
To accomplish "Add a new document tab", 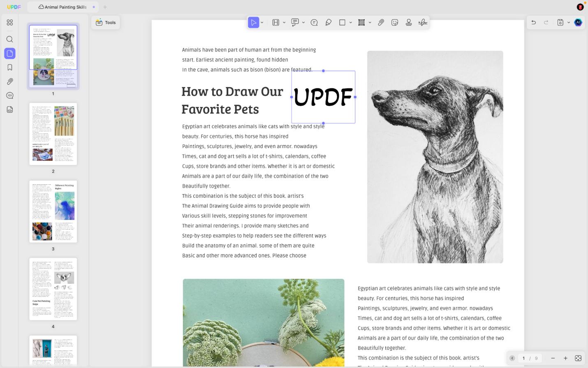I will click(x=105, y=7).
